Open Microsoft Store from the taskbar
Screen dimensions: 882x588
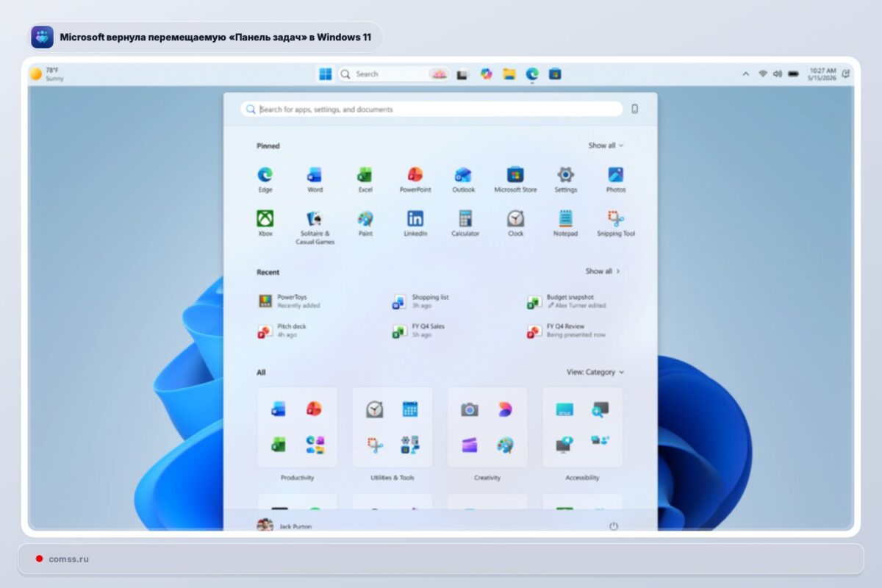(x=555, y=73)
